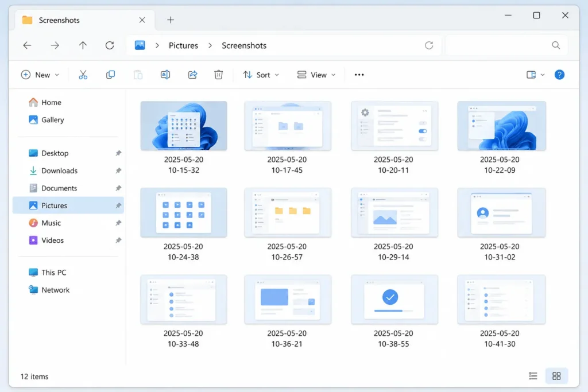Viewport: 588px width, 392px height.
Task: Select screenshot thumbnail 2025-05-20 10-15-32
Action: pyautogui.click(x=184, y=126)
